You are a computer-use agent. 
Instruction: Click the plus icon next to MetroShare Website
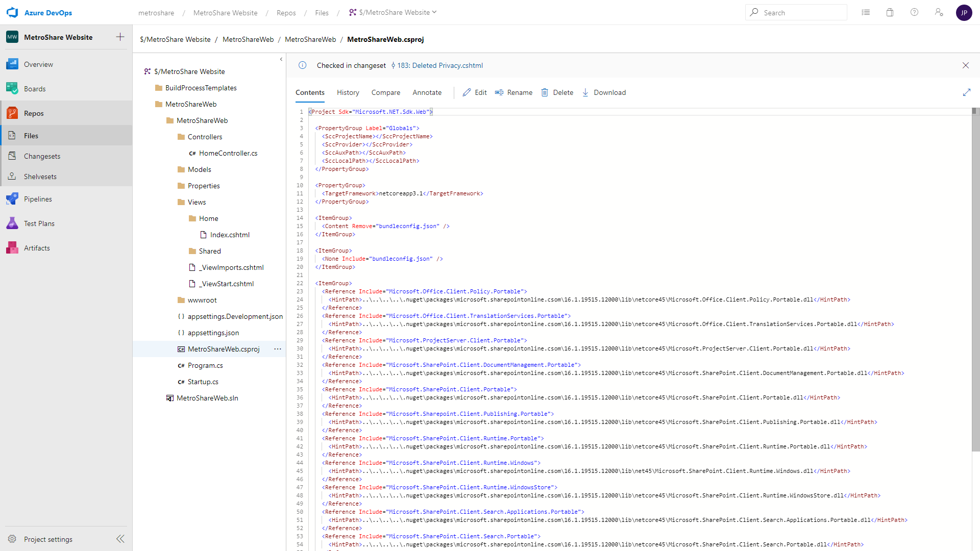coord(120,37)
